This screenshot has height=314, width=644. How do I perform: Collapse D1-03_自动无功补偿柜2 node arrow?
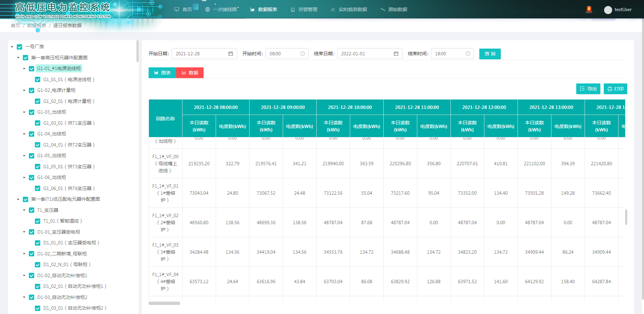pos(24,297)
